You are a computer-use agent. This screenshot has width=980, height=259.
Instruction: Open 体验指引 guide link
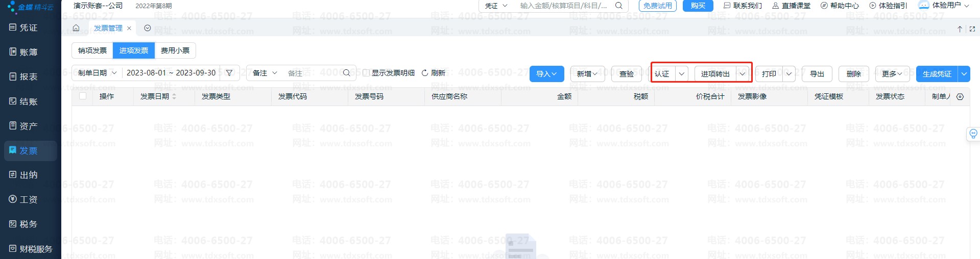(x=888, y=6)
